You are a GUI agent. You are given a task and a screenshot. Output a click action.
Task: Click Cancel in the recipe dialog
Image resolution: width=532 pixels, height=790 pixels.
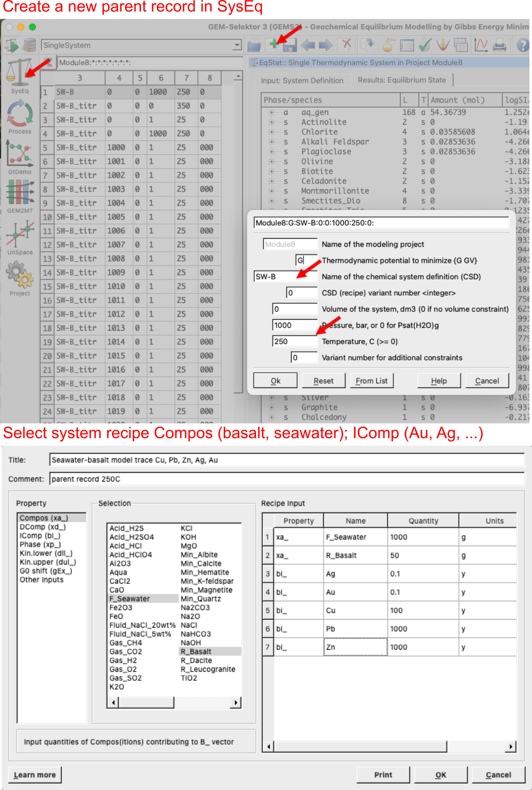click(498, 775)
